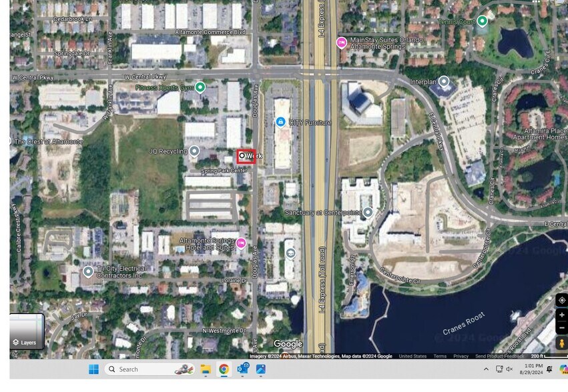Screen dimensions: 568x392
Task: Open the Sanctuary at Centerpointe pin
Action: 368,212
